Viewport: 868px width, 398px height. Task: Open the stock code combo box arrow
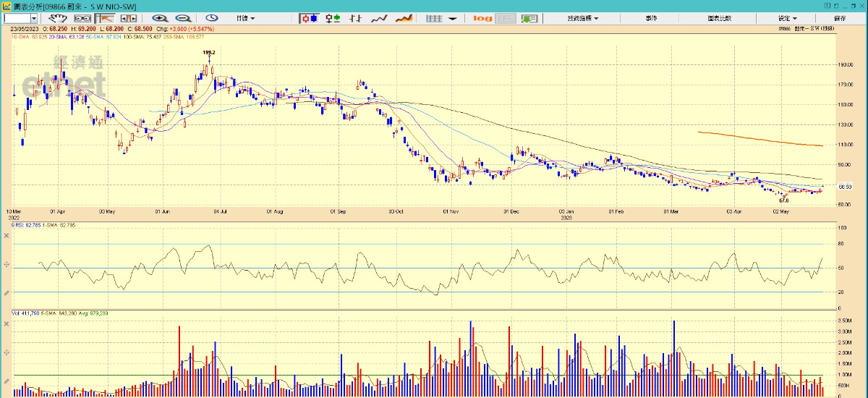tap(34, 18)
